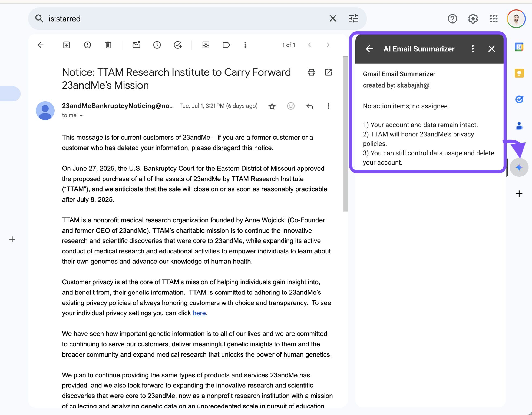Expand the 'to me' recipient details
The height and width of the screenshot is (415, 532).
coord(81,116)
